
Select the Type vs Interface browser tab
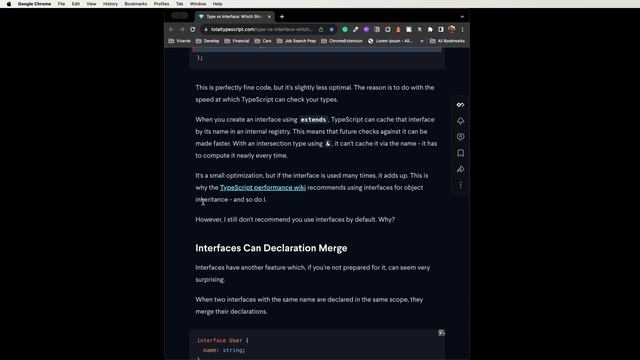[234, 17]
